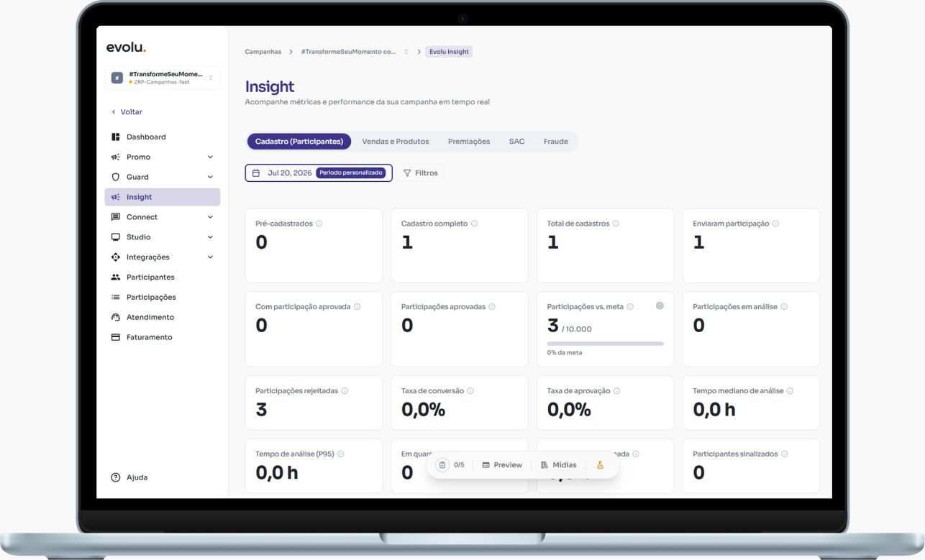Open the Premiações tab
Viewport: 925px width, 560px height.
pyautogui.click(x=469, y=142)
